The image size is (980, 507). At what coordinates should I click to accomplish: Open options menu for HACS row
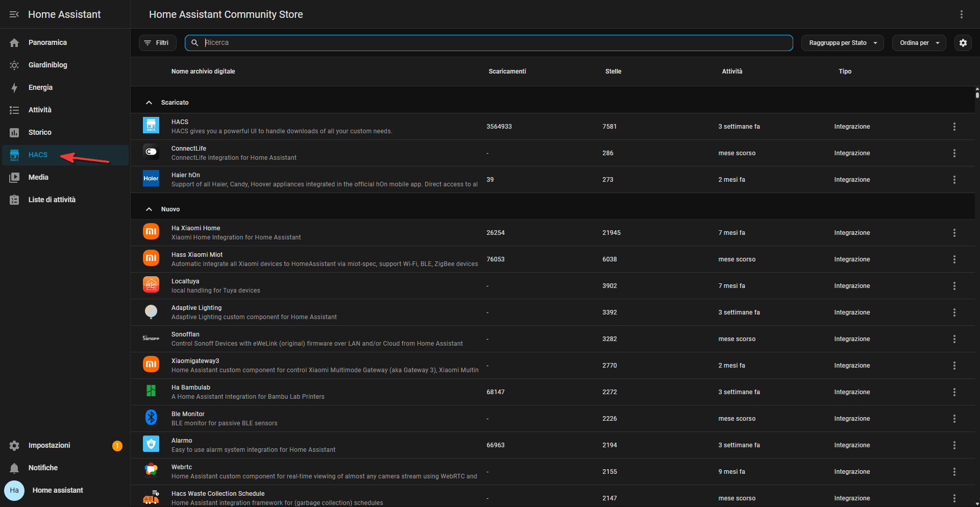click(x=954, y=127)
